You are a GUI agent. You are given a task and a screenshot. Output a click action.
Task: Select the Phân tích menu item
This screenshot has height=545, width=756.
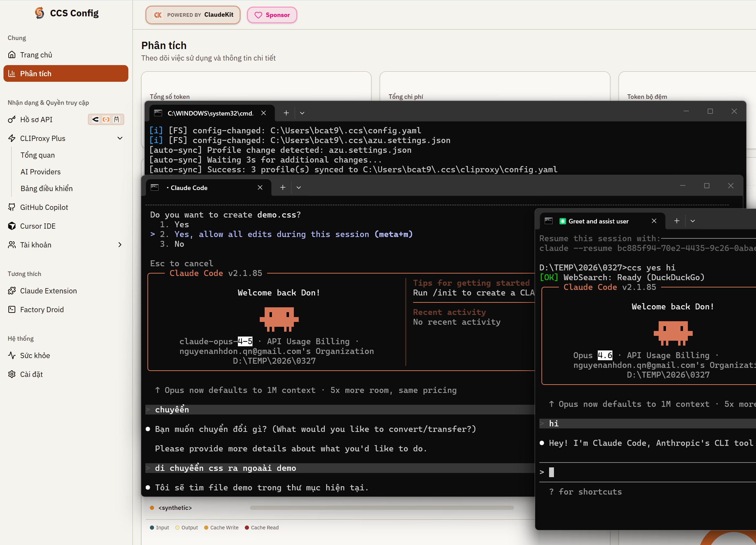(x=66, y=74)
